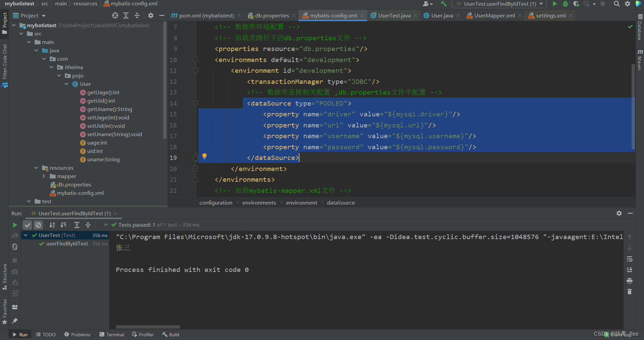Collapse all test results
The width and height of the screenshot is (644, 340).
click(88, 225)
